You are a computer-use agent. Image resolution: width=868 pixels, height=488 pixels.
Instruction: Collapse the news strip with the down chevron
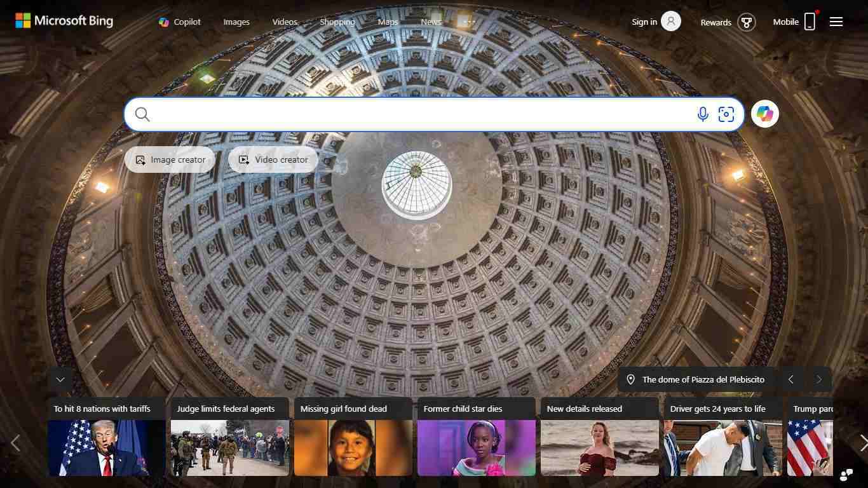60,379
